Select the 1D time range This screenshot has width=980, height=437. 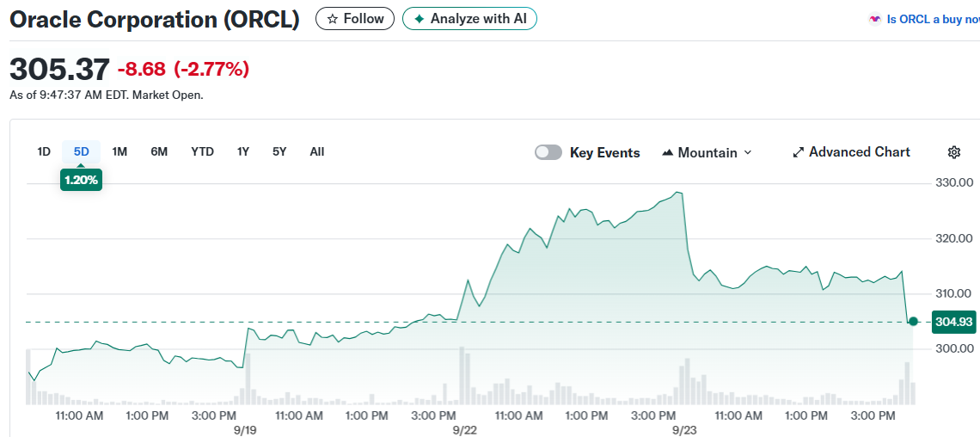44,151
